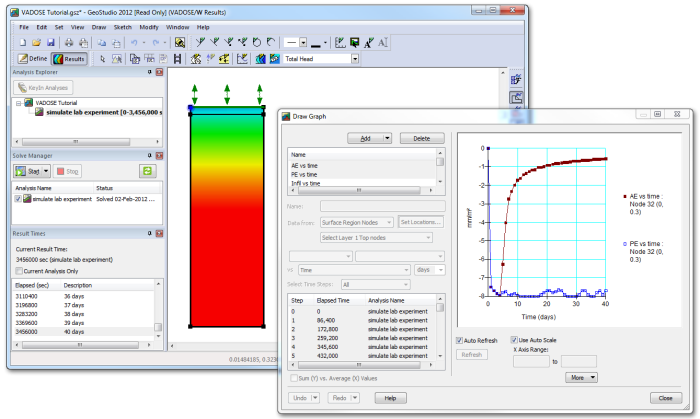Image resolution: width=700 pixels, height=419 pixels.
Task: Click the Delete button in Draw Graph
Action: tap(421, 138)
